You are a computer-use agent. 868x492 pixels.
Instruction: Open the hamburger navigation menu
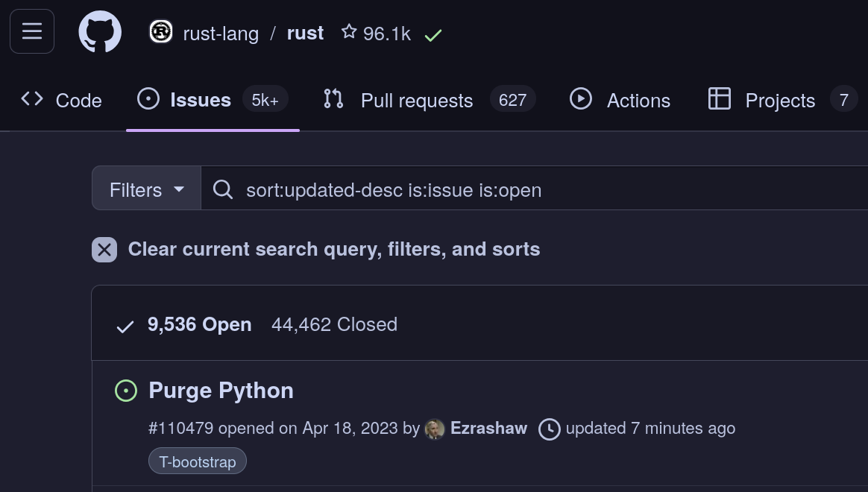[32, 31]
